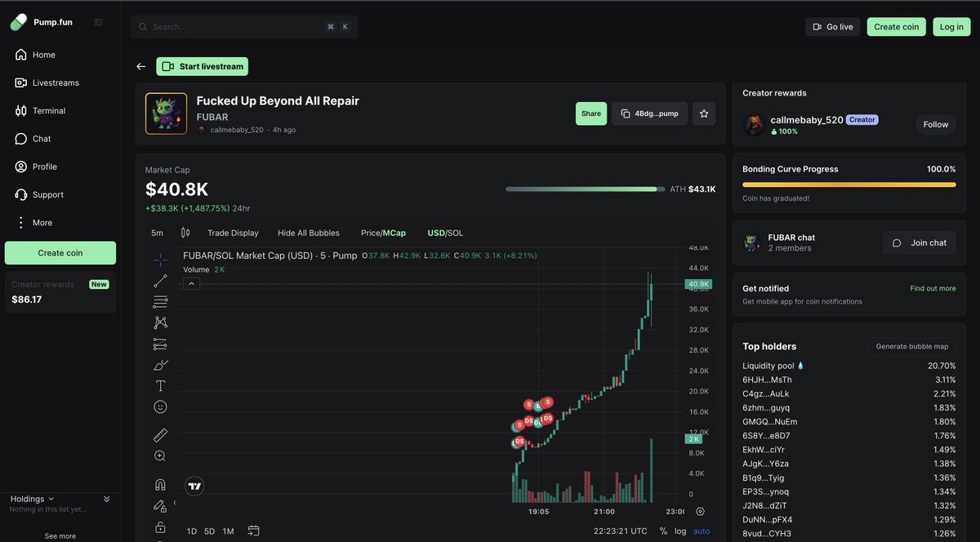Click the Log in button

tap(951, 27)
